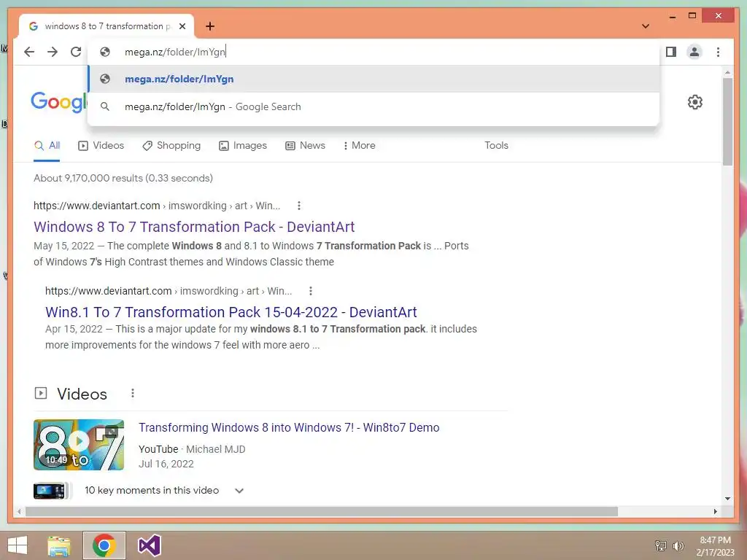Click the Chrome taskbar icon
The width and height of the screenshot is (747, 560).
104,545
